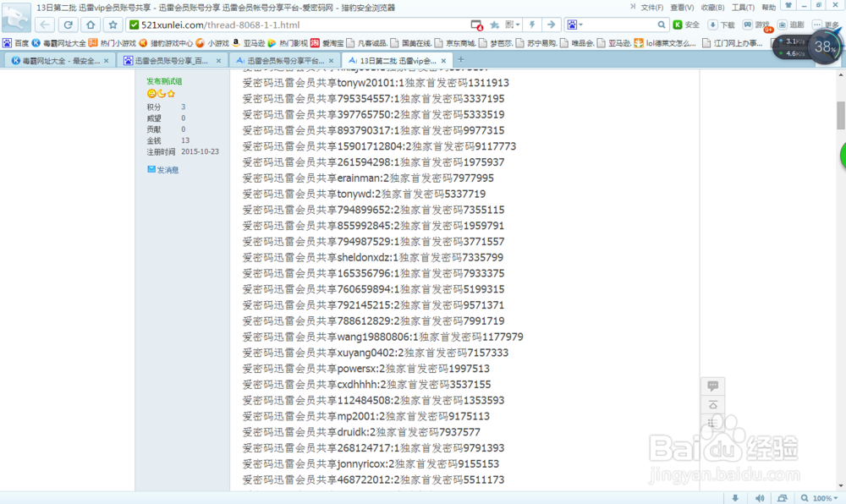Click the floating list view icon
846x504 pixels.
tap(711, 423)
